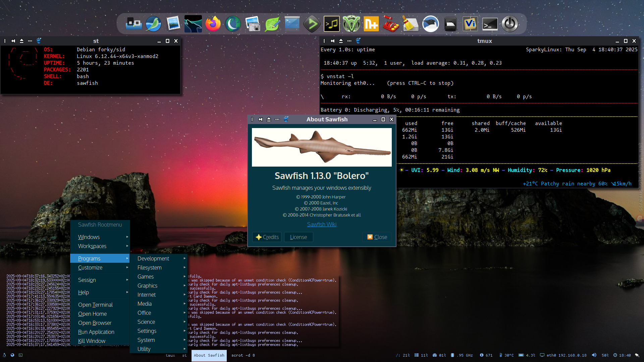Expand the Utility programs category

(158, 349)
